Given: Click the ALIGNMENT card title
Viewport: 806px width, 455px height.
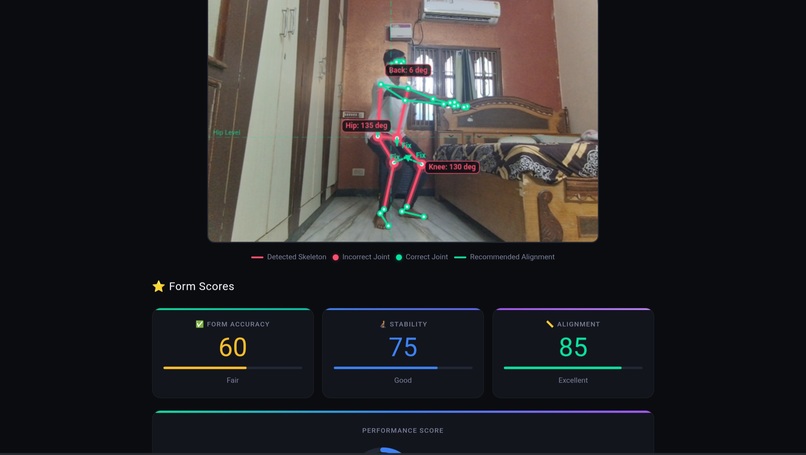Looking at the screenshot, I should pos(578,324).
